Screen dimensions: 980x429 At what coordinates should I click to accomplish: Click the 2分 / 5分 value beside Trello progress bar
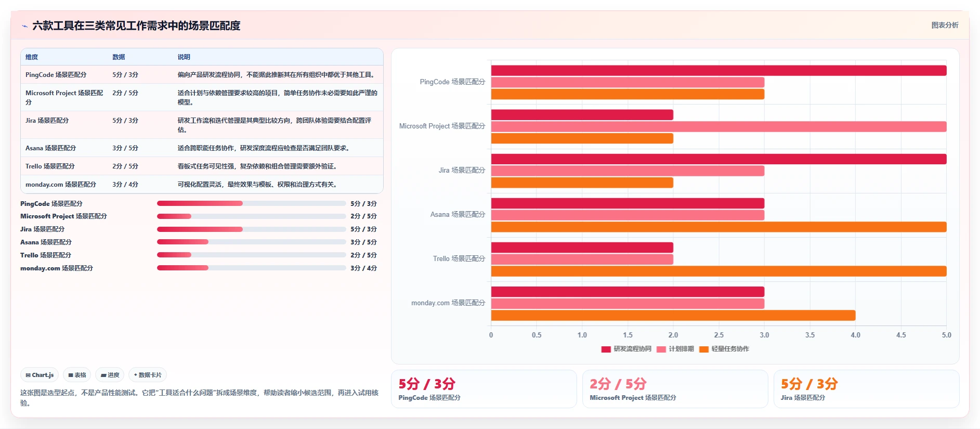click(363, 255)
